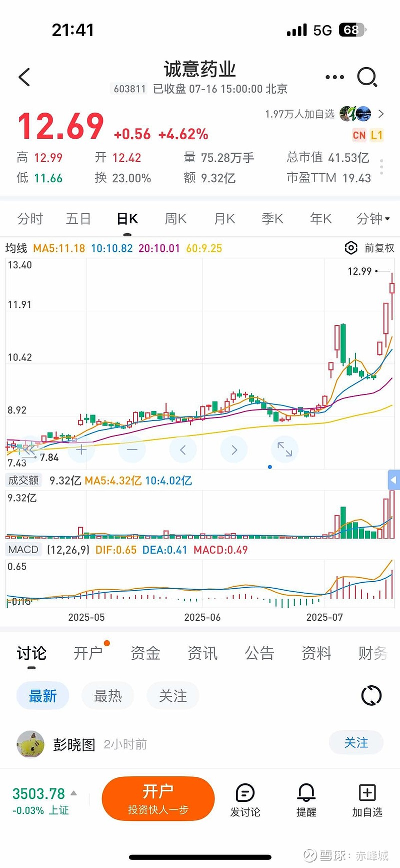Zoom in chart with plus icon
This screenshot has height=868, width=400.
coord(81,450)
